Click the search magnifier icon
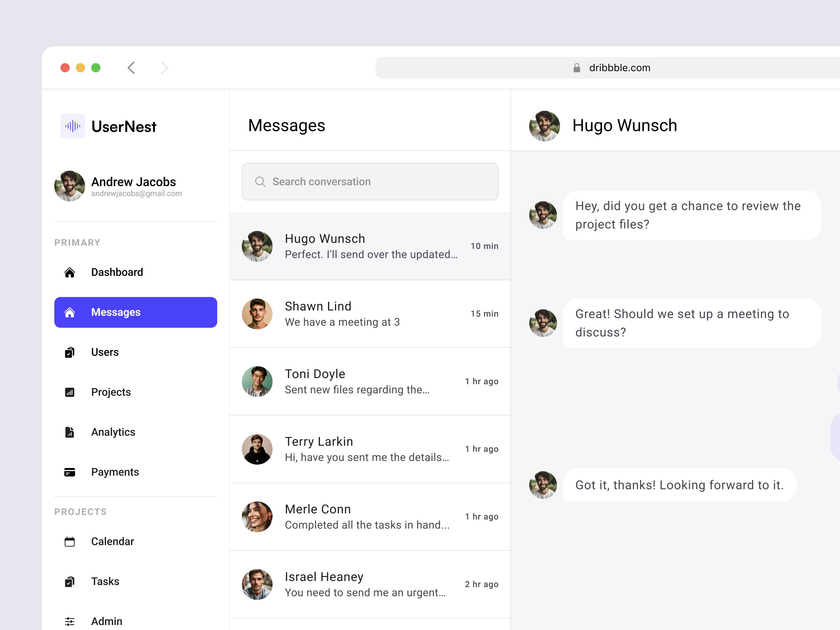The height and width of the screenshot is (630, 840). (x=260, y=182)
